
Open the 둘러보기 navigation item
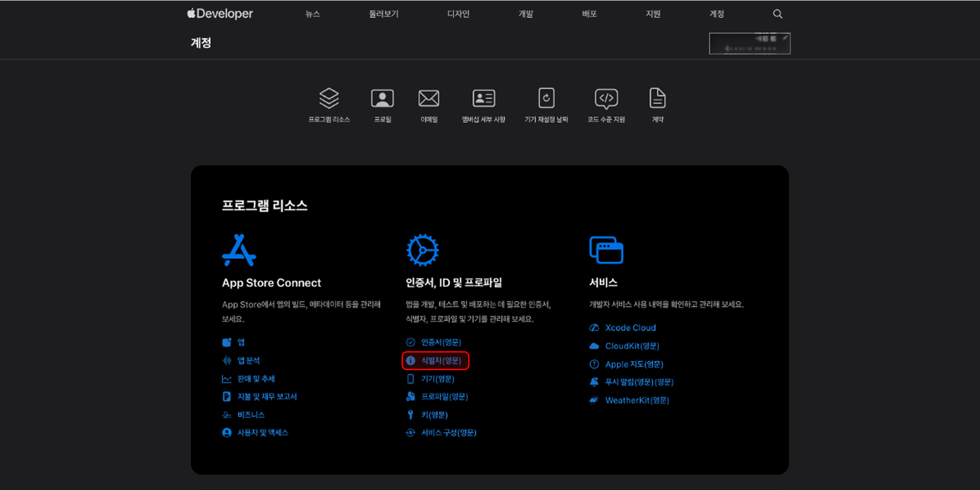(x=384, y=14)
